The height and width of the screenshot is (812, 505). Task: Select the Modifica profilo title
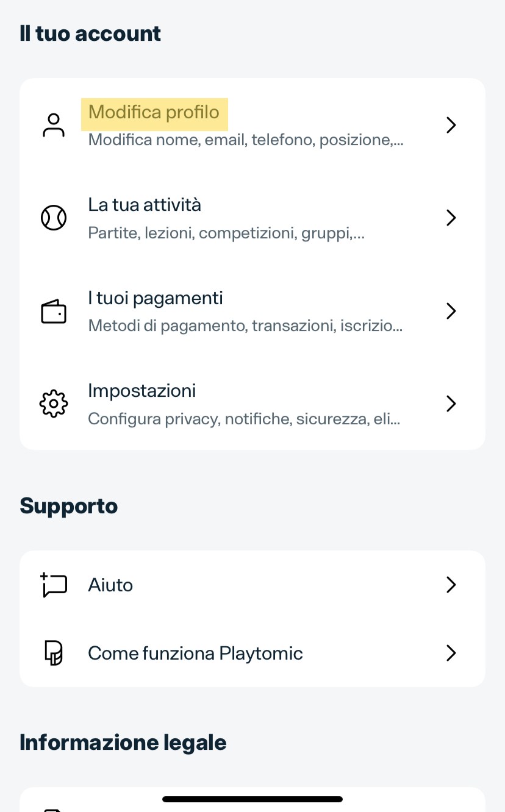[x=154, y=113]
